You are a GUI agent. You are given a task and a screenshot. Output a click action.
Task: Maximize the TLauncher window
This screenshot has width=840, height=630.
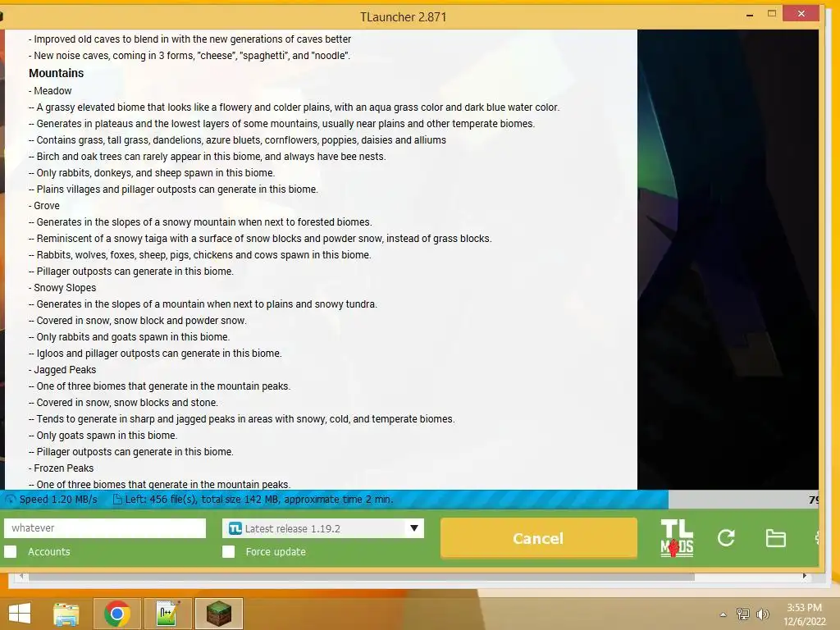[772, 13]
